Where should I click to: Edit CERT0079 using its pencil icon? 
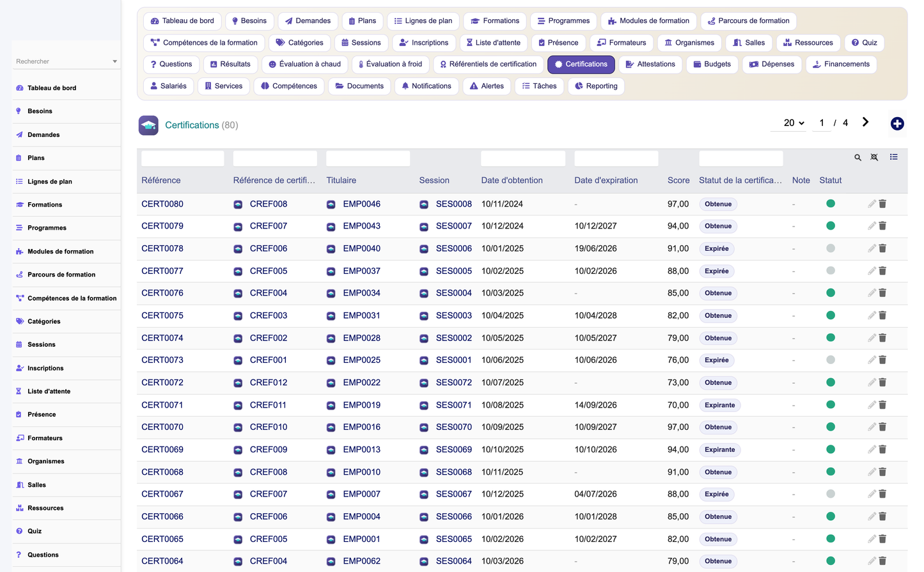(x=872, y=226)
